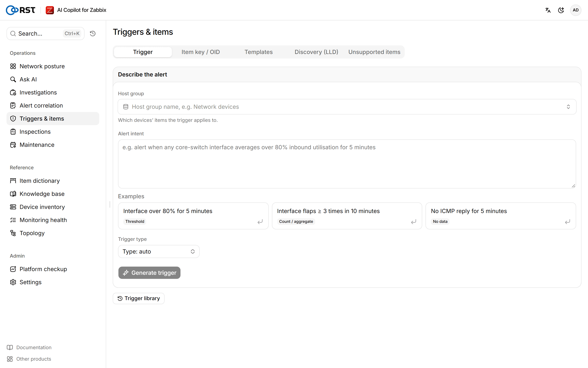Open Item dictionary page
The width and height of the screenshot is (588, 368).
(53, 181)
